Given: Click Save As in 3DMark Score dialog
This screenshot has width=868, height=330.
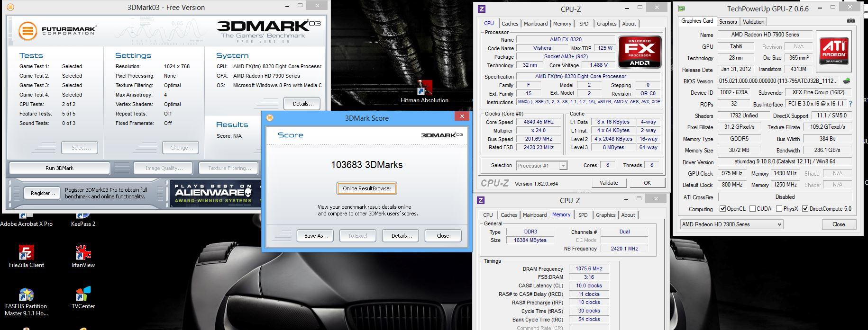Looking at the screenshot, I should tap(316, 236).
